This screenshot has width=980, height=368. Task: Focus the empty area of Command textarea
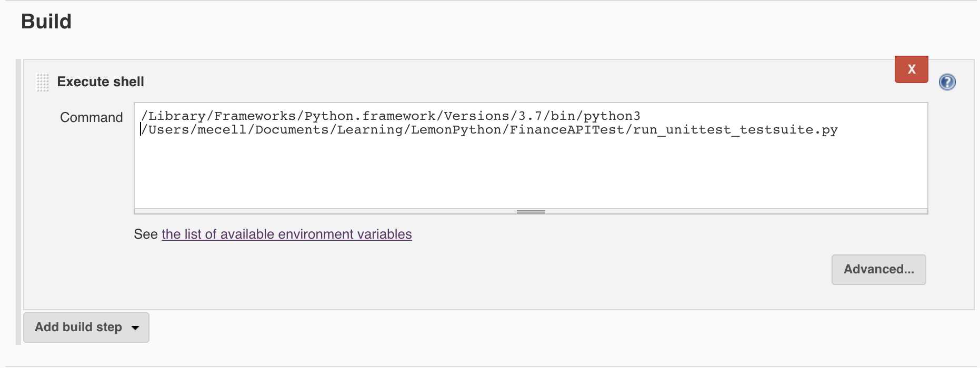point(531,173)
